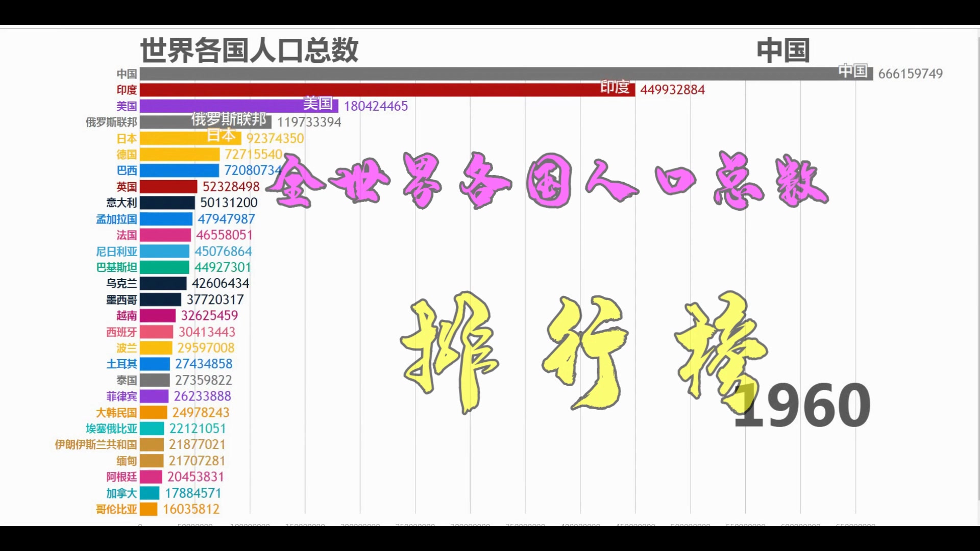
Task: Click the pink 全世界各国人口总数 overlay text
Action: [x=547, y=180]
